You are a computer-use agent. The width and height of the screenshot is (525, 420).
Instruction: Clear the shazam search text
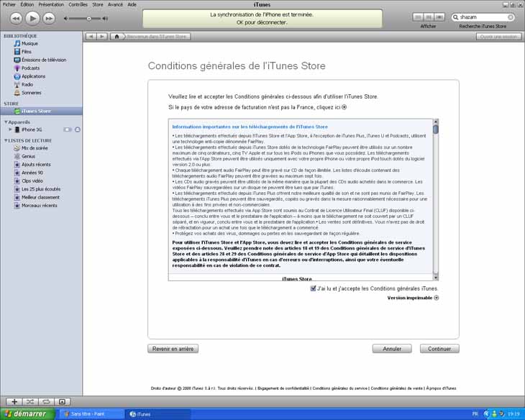point(511,17)
